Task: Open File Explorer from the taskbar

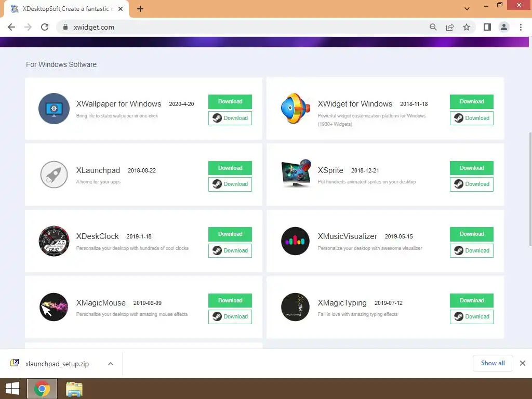Action: [x=74, y=389]
